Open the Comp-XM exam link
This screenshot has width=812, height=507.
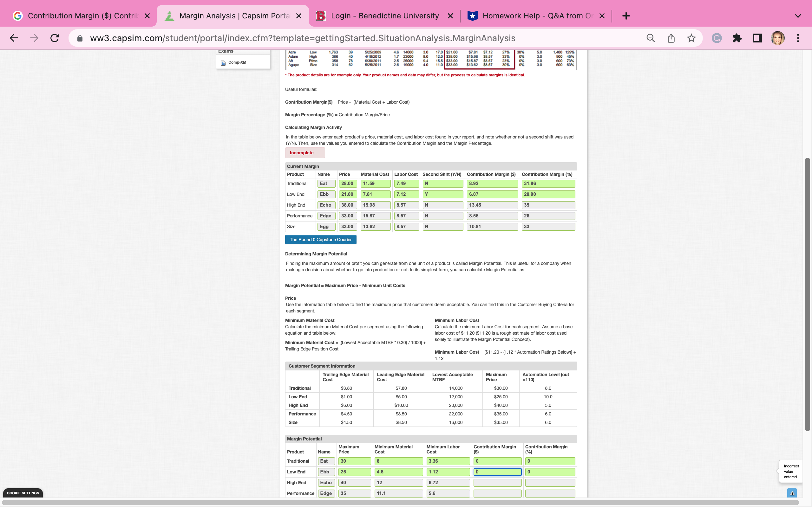point(237,62)
